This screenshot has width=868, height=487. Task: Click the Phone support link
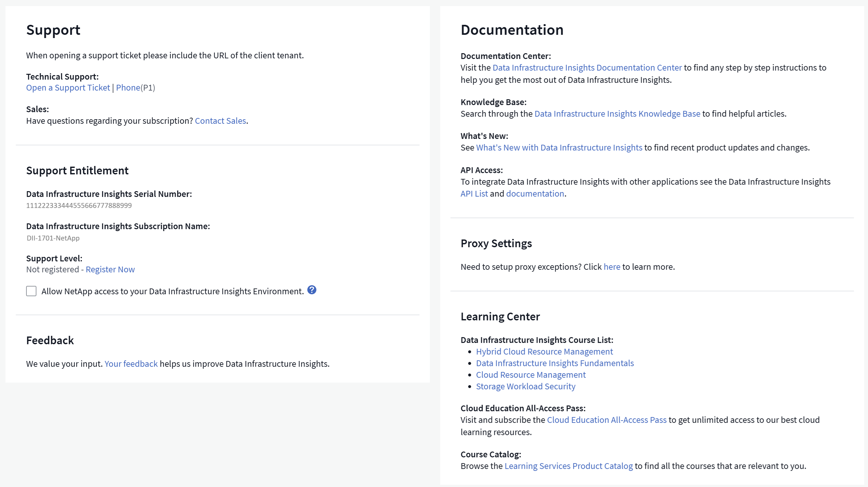point(128,88)
